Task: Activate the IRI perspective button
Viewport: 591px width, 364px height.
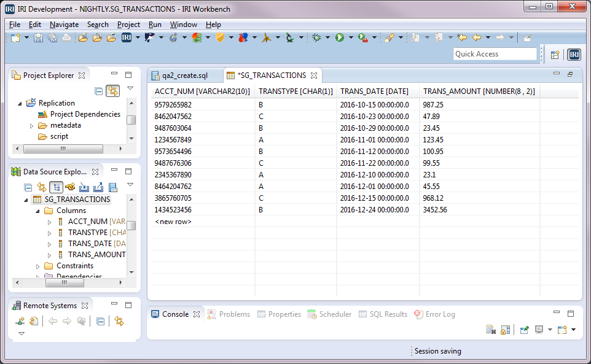Action: (574, 55)
